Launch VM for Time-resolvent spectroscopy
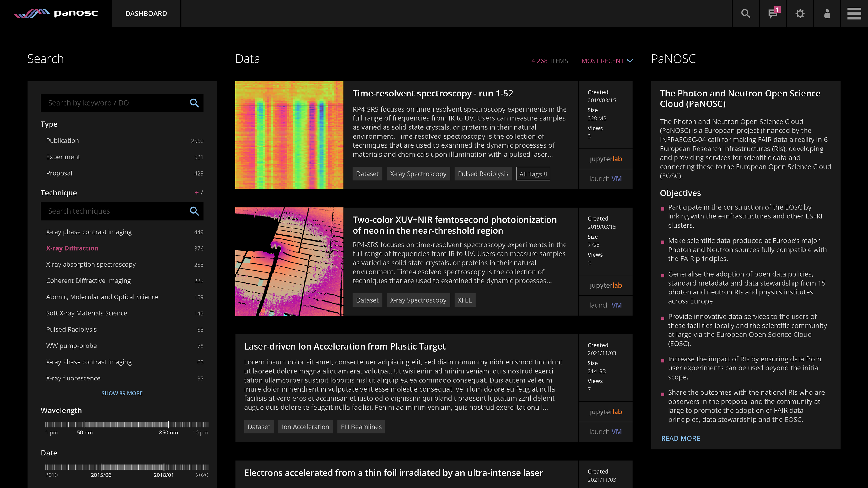Image resolution: width=868 pixels, height=488 pixels. pyautogui.click(x=606, y=179)
